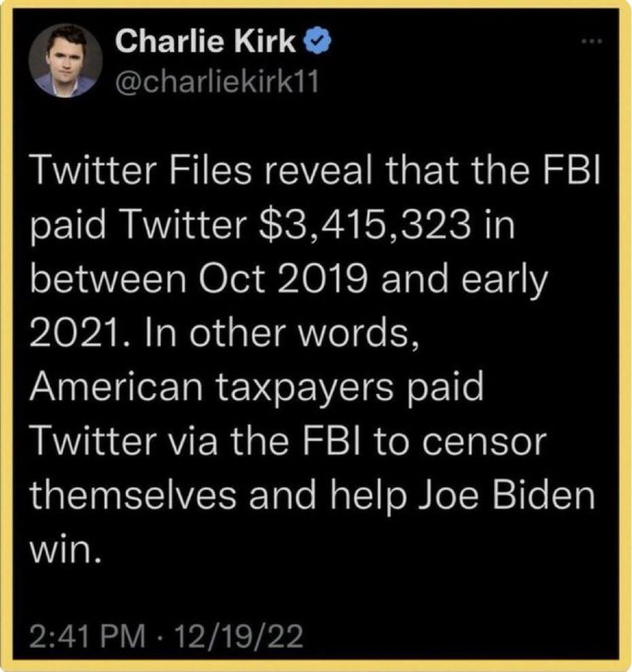The width and height of the screenshot is (632, 672).
Task: Click the word "themselves" in tweet
Action: click(133, 495)
